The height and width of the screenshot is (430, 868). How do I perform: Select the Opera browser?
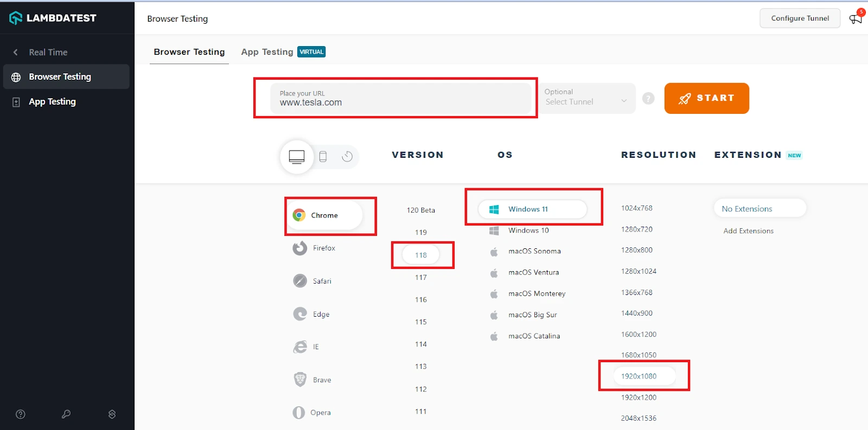(312, 413)
